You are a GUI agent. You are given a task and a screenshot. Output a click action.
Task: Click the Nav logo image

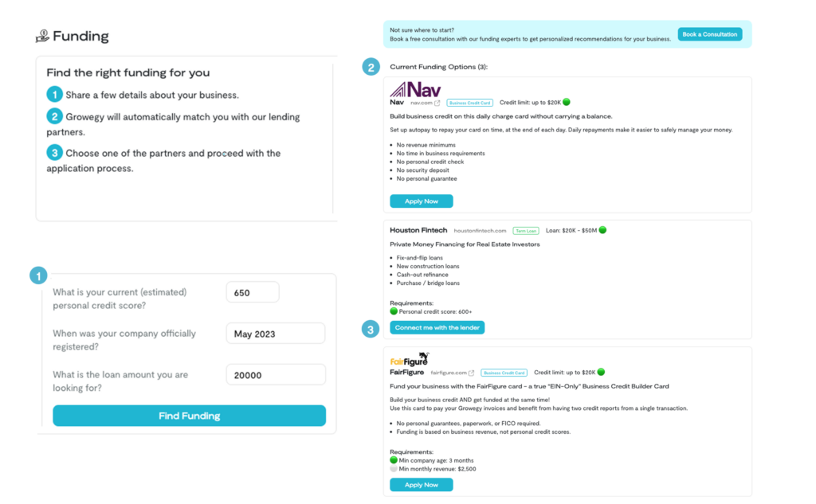point(415,88)
